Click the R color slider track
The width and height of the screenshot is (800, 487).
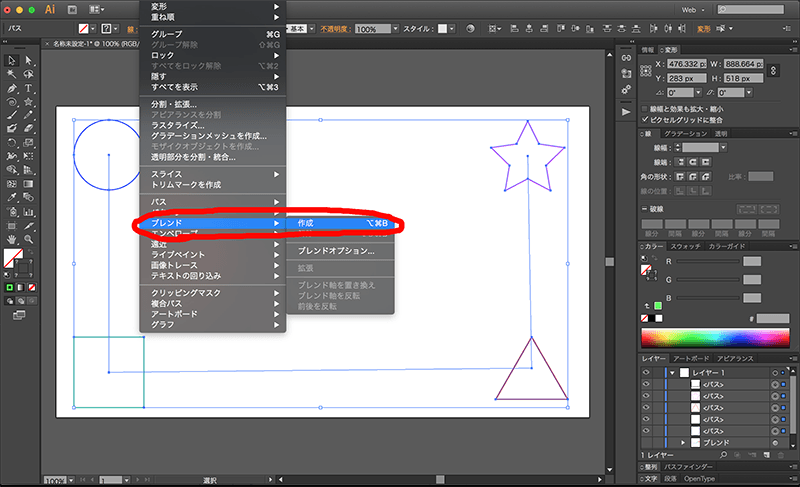[x=708, y=261]
